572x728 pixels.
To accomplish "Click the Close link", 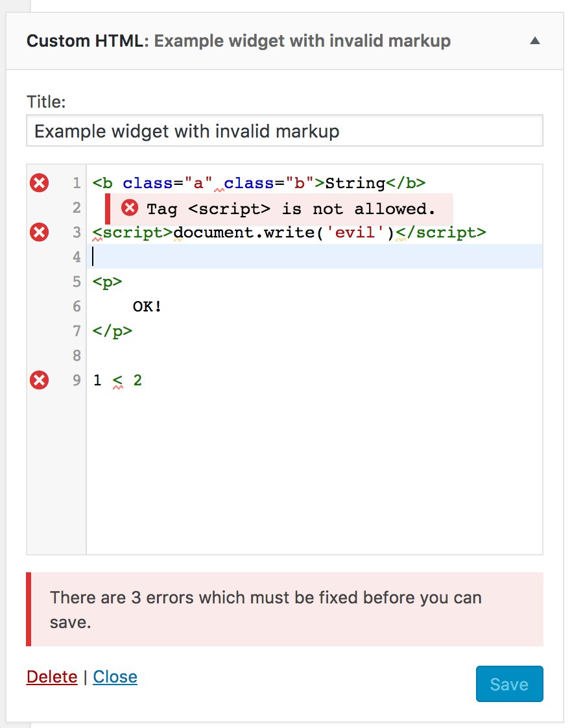I will click(x=115, y=677).
